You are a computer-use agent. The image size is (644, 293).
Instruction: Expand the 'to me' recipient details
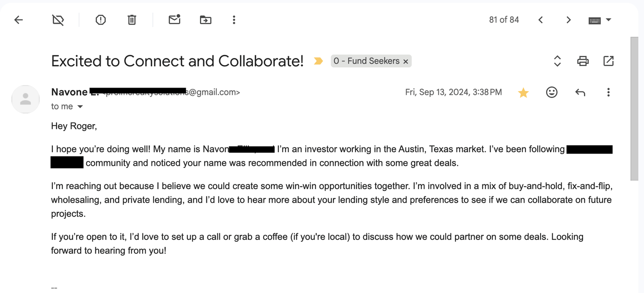[x=80, y=107]
